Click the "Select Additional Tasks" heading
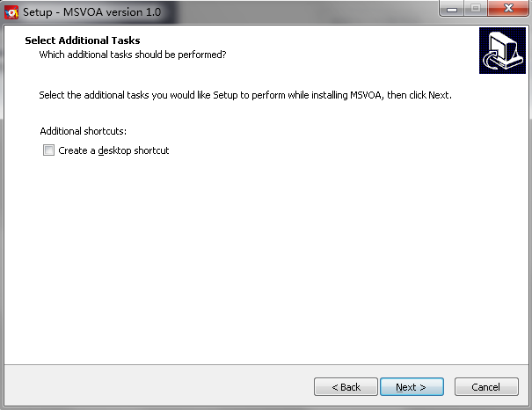 (x=82, y=40)
